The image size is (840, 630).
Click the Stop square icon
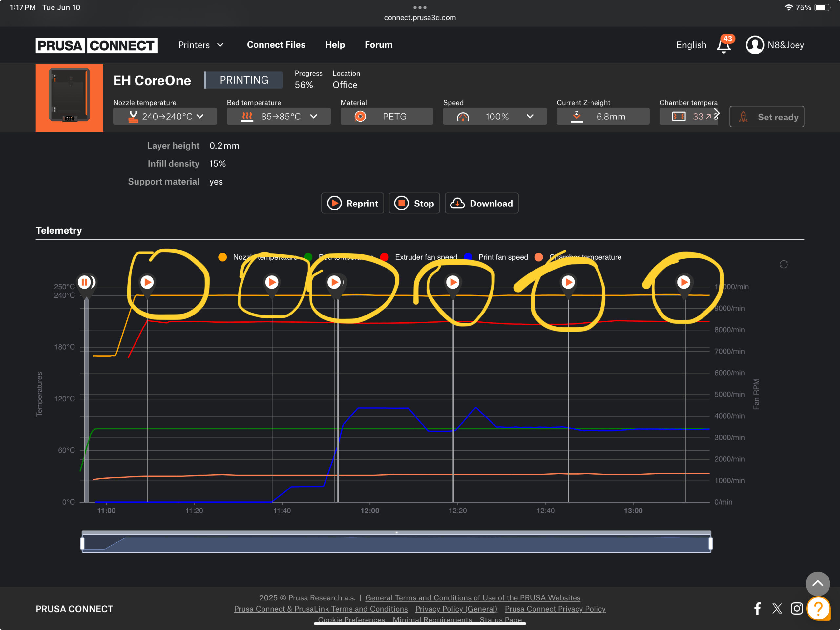click(x=401, y=203)
